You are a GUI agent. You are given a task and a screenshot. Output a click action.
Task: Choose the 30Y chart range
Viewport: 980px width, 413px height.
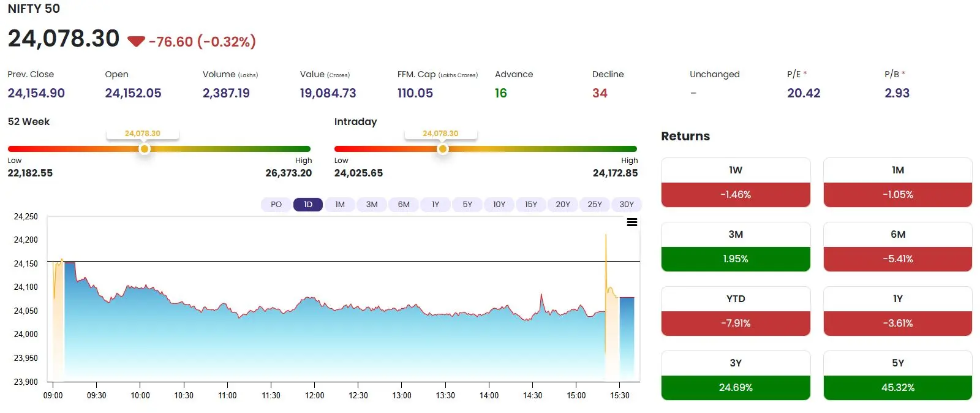627,205
